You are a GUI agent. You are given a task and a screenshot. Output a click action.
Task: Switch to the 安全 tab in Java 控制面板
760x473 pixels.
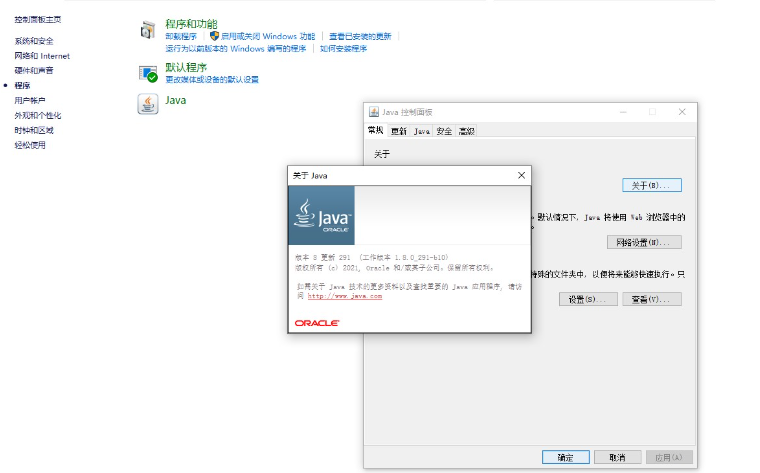pos(444,131)
